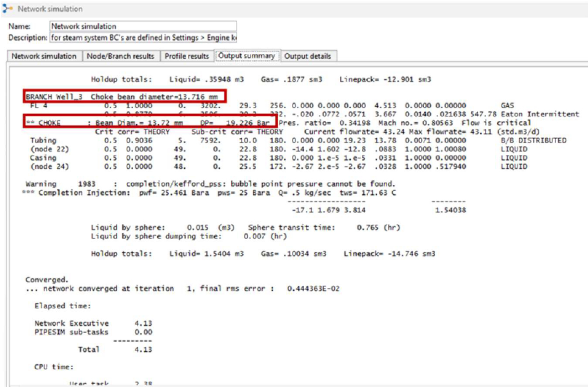
Task: Click the Tubing row in the output
Action: [x=43, y=140]
